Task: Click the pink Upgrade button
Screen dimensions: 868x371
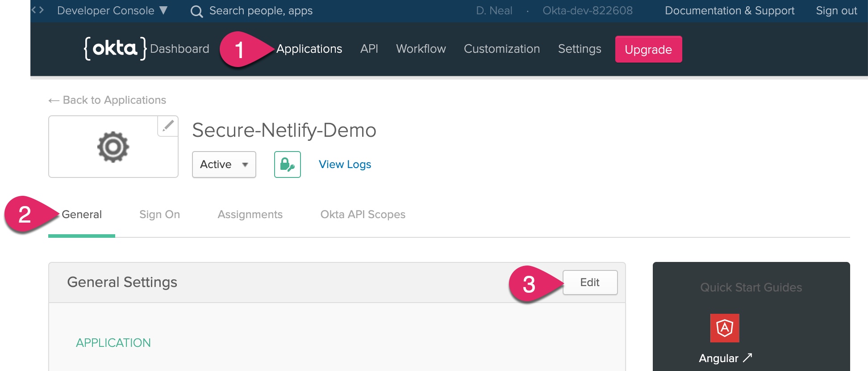Action: [x=648, y=49]
